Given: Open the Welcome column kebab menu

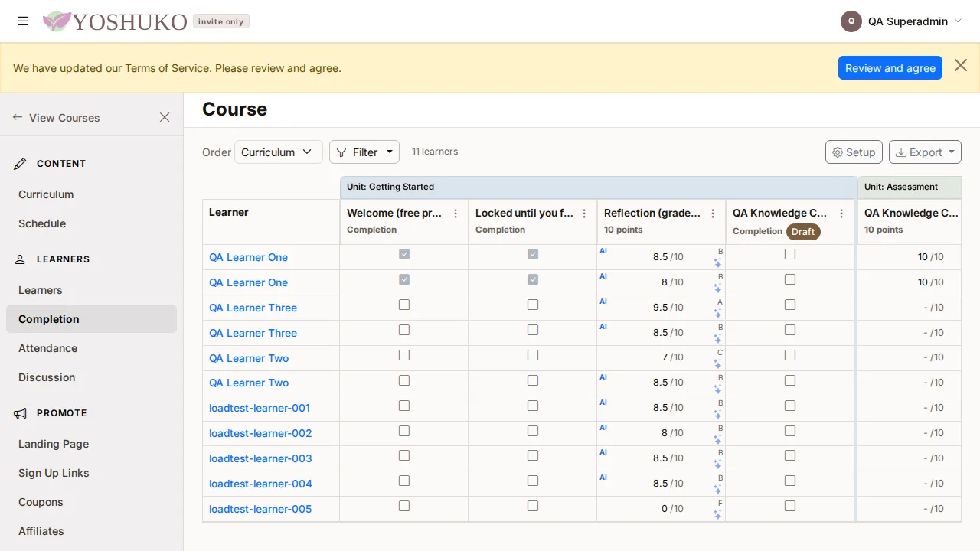Looking at the screenshot, I should click(x=456, y=214).
